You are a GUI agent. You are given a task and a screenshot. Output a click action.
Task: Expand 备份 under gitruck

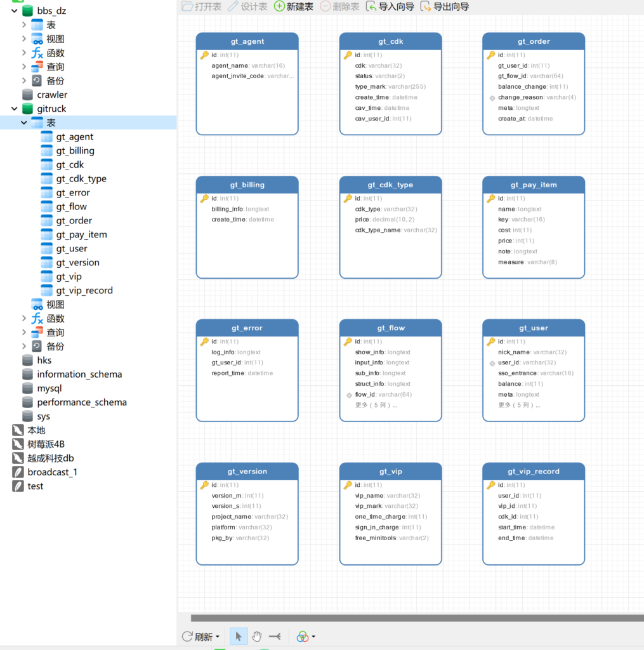(24, 347)
